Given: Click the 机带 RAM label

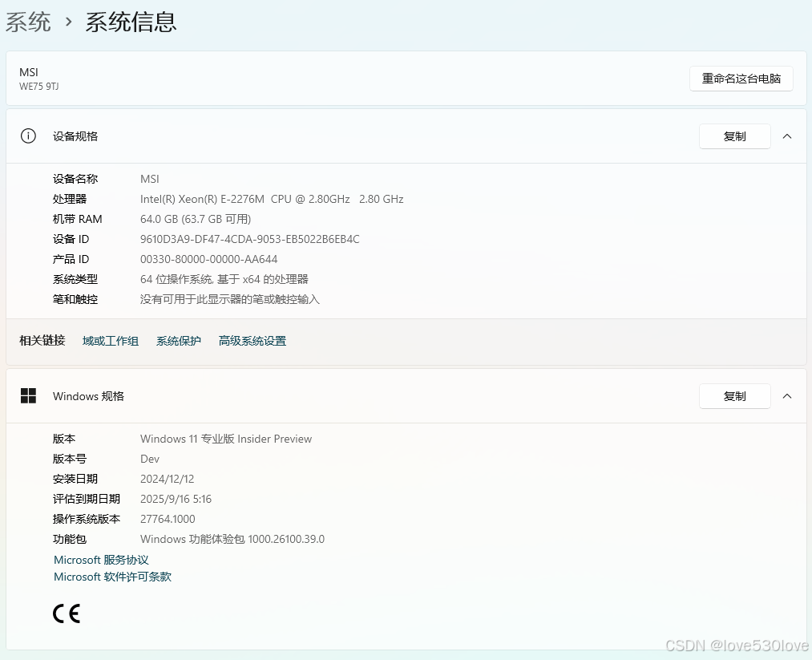Looking at the screenshot, I should tap(77, 219).
